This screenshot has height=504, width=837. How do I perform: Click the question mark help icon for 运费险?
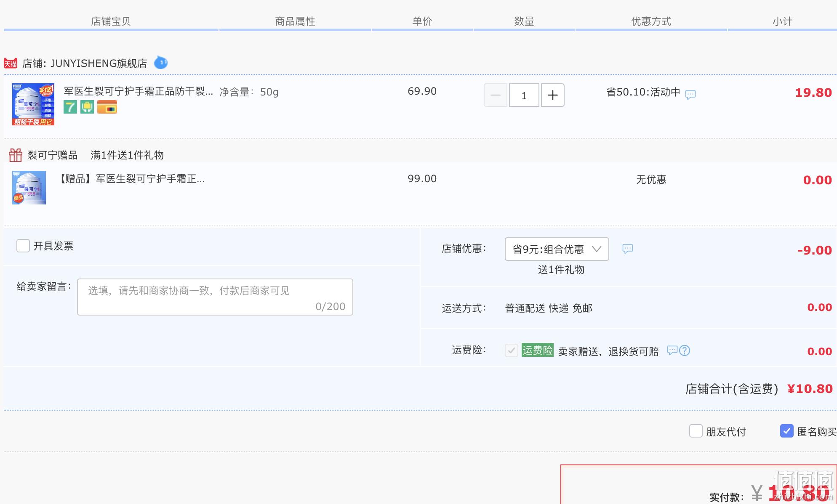click(685, 350)
